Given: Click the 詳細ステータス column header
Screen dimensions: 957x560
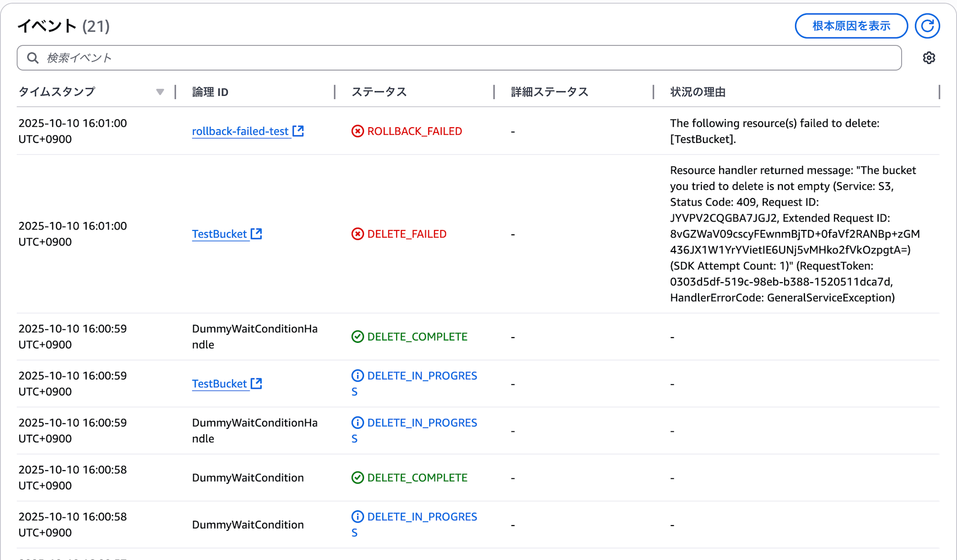Looking at the screenshot, I should coord(549,92).
